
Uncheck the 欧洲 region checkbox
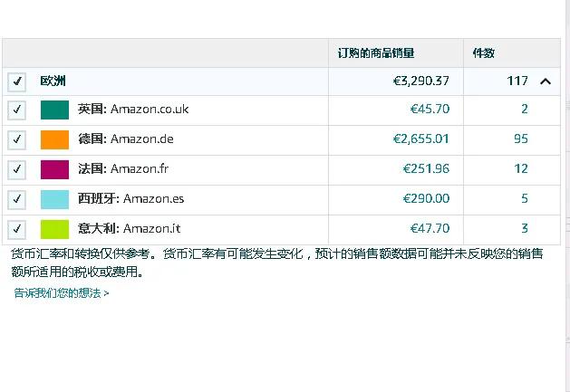point(16,81)
